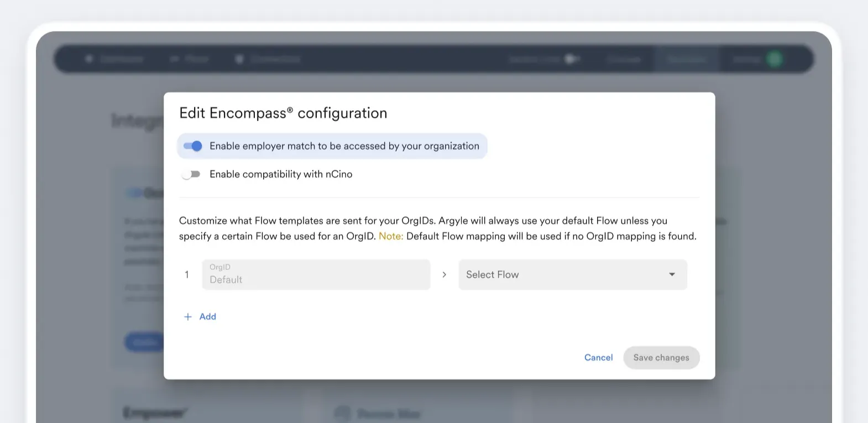Viewport: 868px width, 423px height.
Task: Click the green user avatar in top bar
Action: (775, 59)
